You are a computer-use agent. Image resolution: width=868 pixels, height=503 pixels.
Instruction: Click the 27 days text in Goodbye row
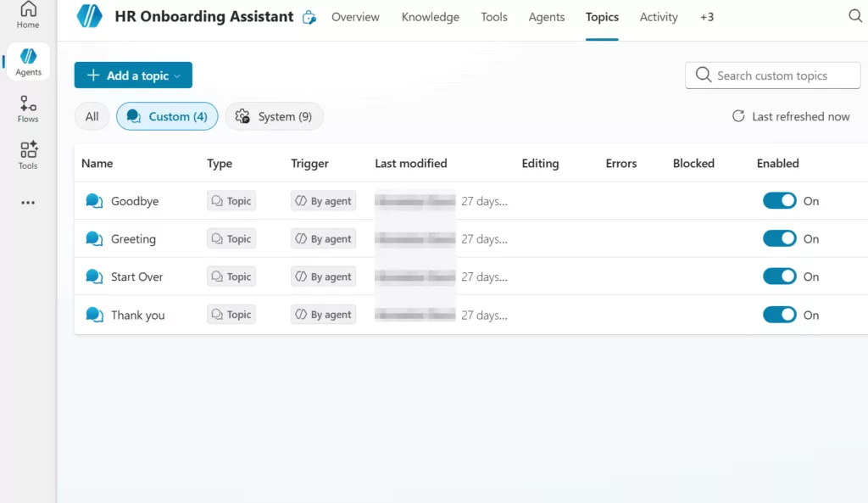484,201
